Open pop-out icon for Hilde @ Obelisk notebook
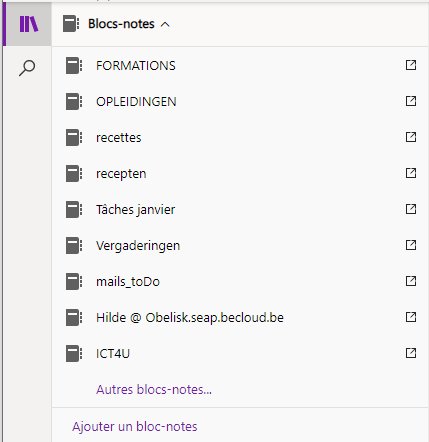The image size is (429, 442). click(411, 317)
